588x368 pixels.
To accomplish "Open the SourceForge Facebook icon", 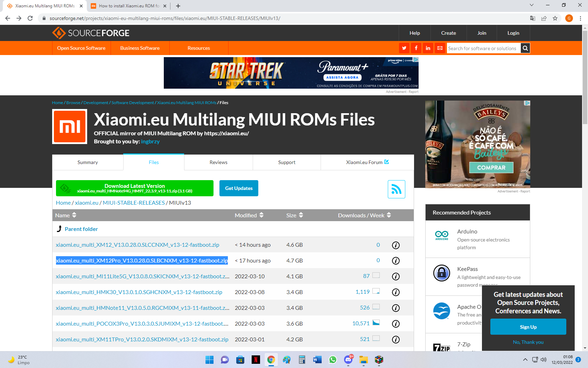I will pyautogui.click(x=416, y=48).
